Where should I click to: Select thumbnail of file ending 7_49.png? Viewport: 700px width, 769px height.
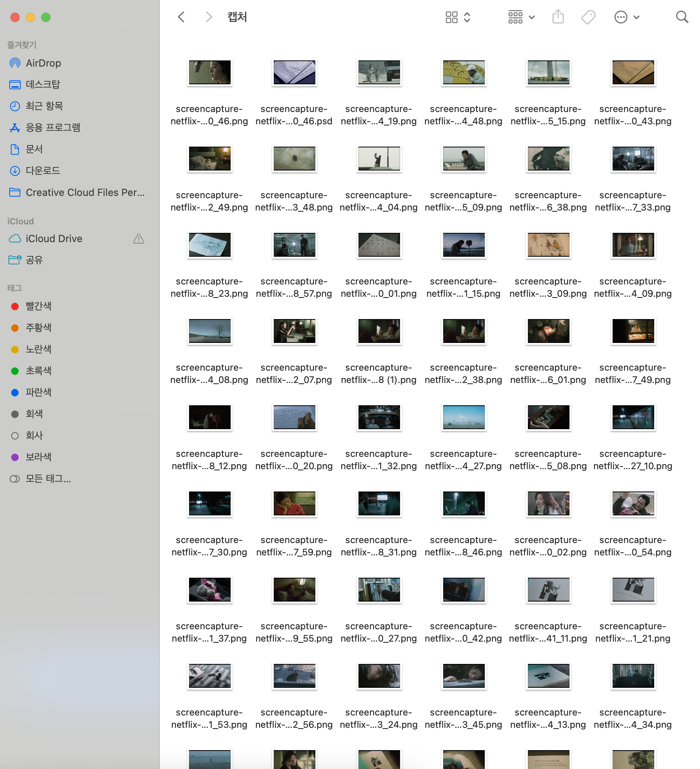[x=633, y=331]
